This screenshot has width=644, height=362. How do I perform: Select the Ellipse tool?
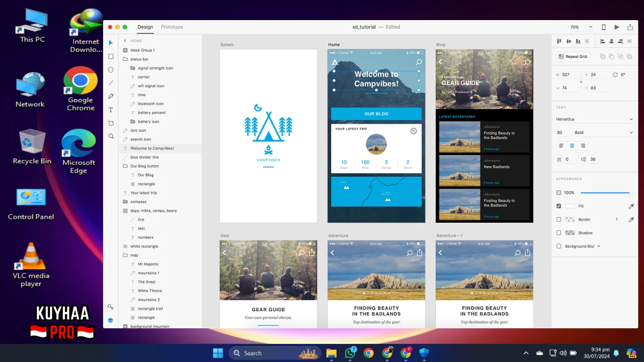pos(111,70)
